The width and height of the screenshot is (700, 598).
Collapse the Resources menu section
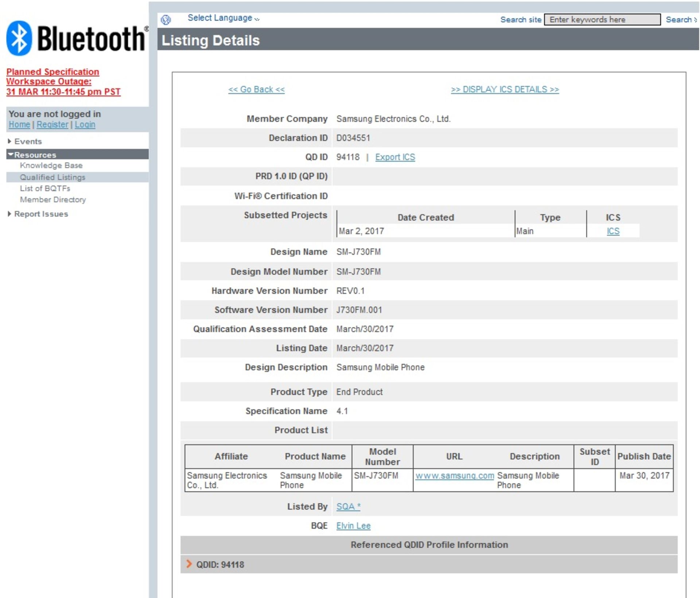coord(35,155)
